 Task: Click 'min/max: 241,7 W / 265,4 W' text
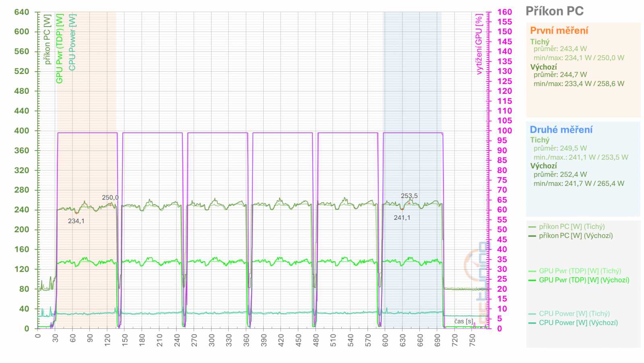pyautogui.click(x=579, y=184)
